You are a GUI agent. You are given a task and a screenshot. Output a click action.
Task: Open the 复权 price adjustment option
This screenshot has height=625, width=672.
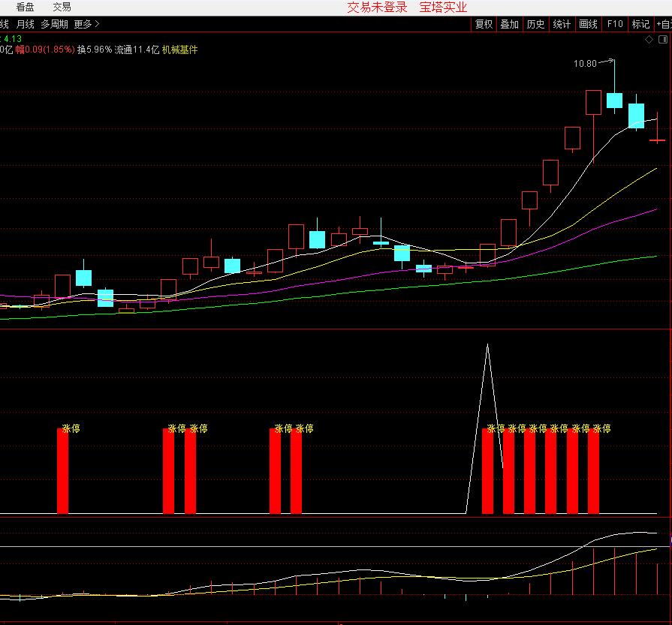click(484, 24)
